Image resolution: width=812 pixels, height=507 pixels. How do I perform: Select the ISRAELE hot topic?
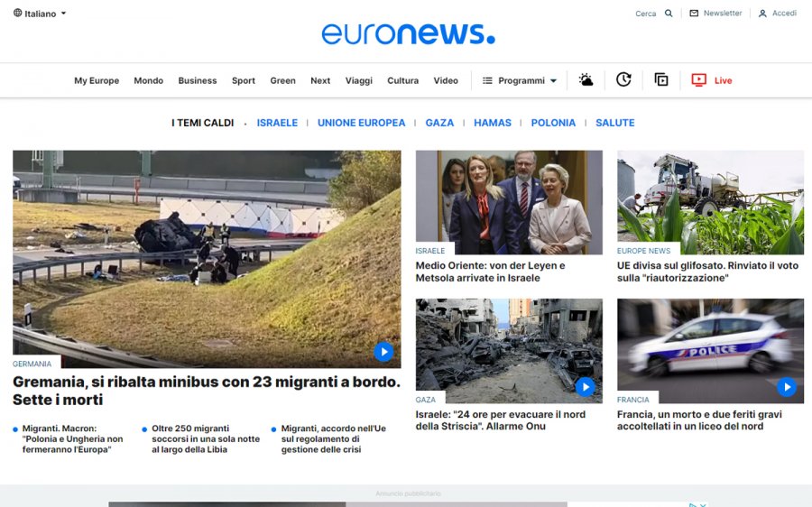pos(277,123)
